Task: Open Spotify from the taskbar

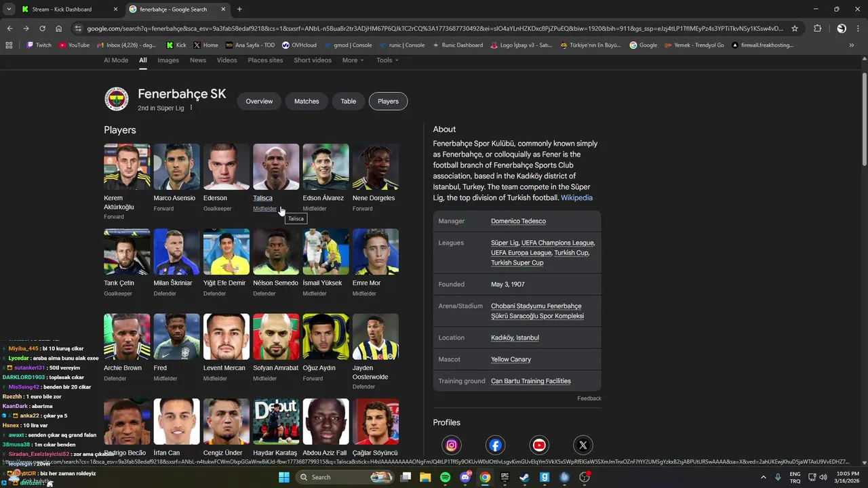Action: coord(445,477)
